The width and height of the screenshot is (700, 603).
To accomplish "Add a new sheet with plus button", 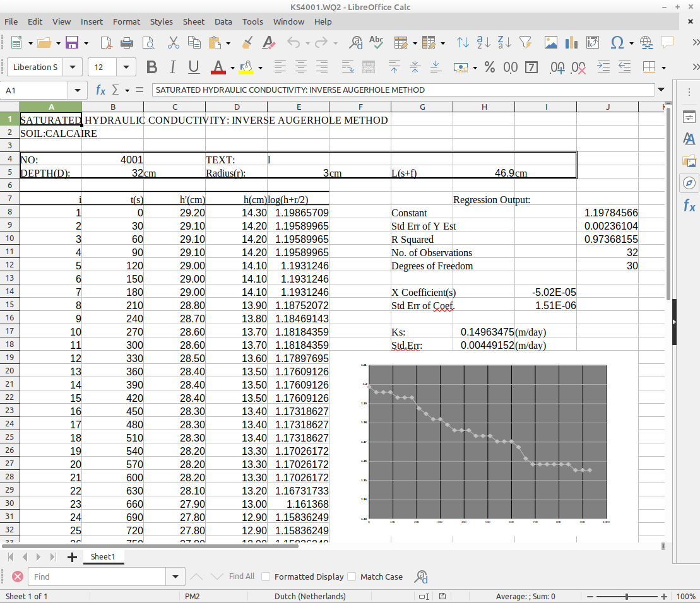I will click(x=73, y=557).
